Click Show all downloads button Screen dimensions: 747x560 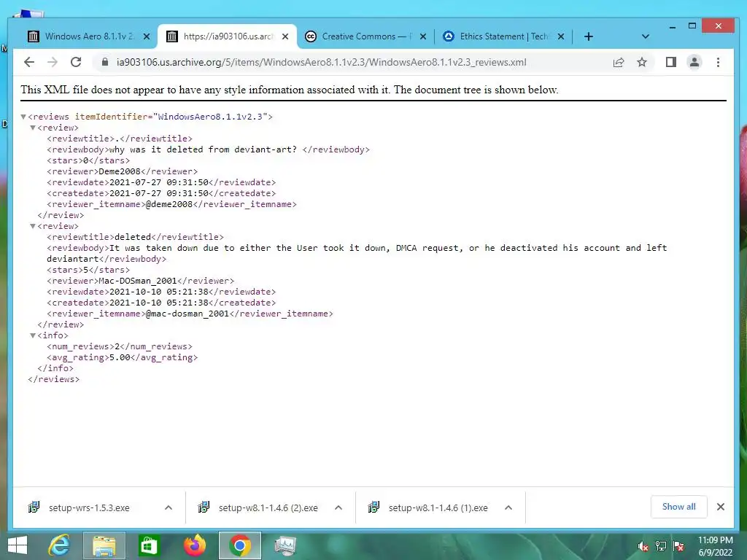(678, 507)
